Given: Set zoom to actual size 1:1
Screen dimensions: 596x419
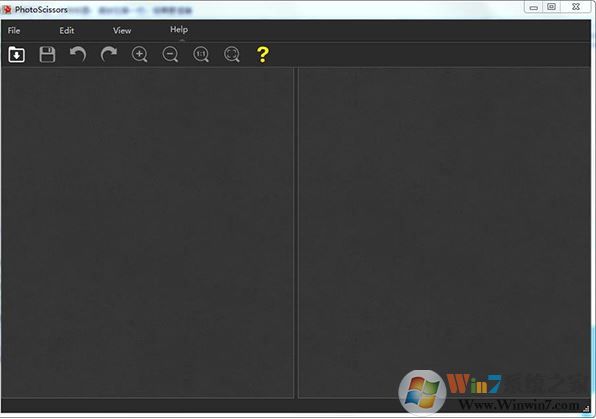Looking at the screenshot, I should pyautogui.click(x=201, y=54).
